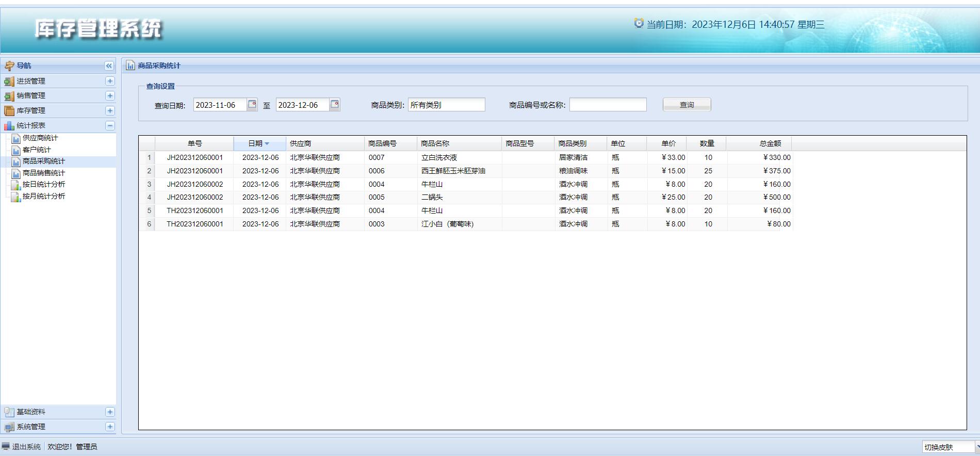Sort by the 单号 column header
This screenshot has width=980, height=456.
click(194, 143)
